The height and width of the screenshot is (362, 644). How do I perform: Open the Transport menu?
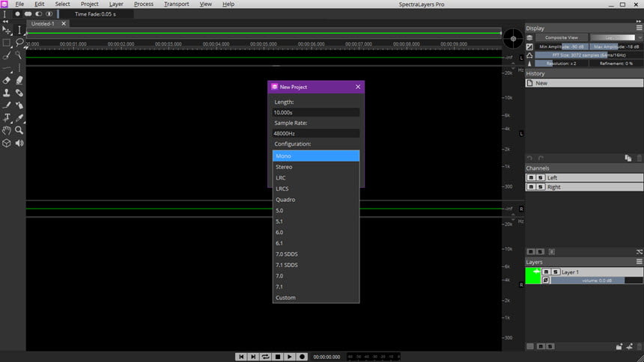click(177, 4)
